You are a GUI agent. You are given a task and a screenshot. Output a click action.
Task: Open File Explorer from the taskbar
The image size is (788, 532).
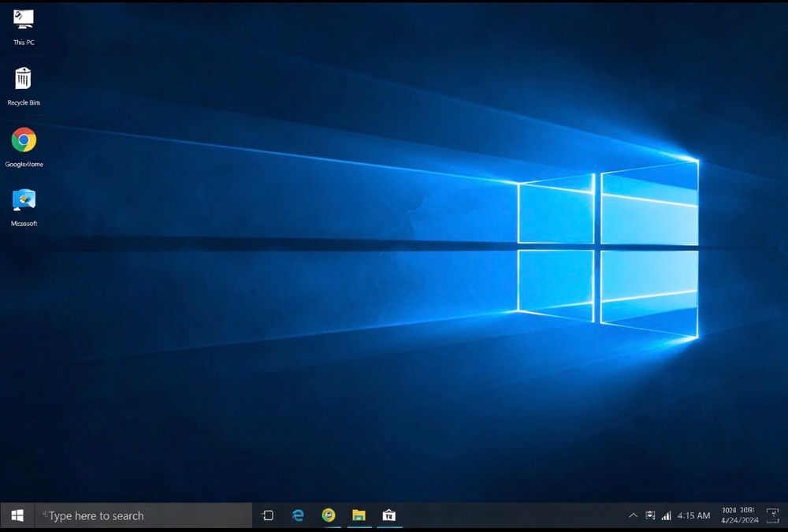point(359,515)
